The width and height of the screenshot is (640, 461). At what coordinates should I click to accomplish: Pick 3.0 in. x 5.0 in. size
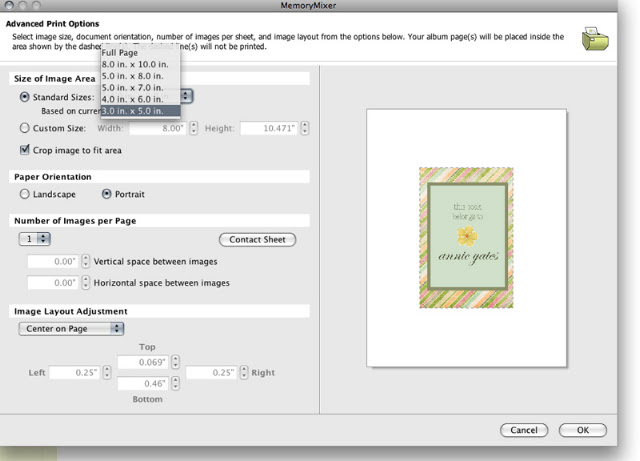(140, 111)
